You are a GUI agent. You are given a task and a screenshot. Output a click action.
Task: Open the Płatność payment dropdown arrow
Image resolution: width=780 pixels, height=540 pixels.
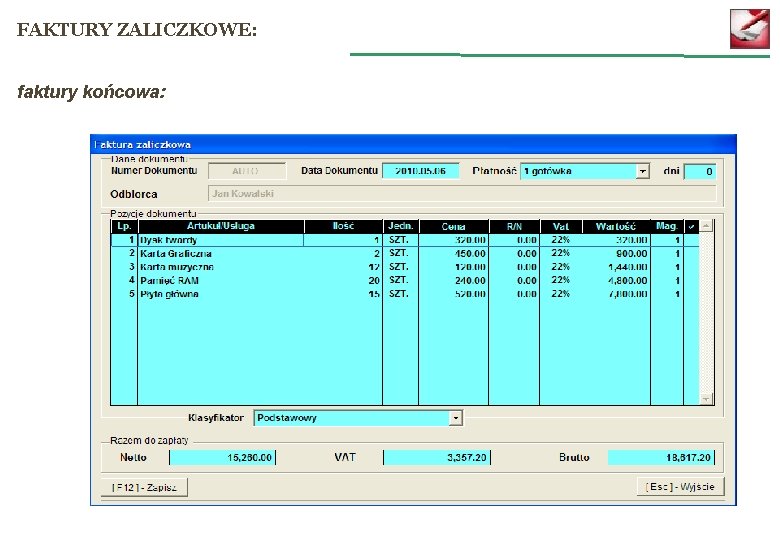point(643,172)
